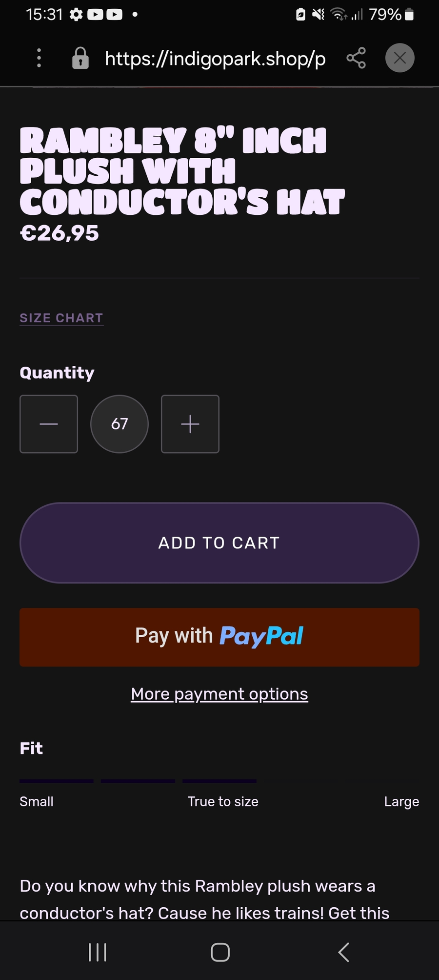This screenshot has width=439, height=980.
Task: Decrease quantity with the minus button
Action: [49, 424]
